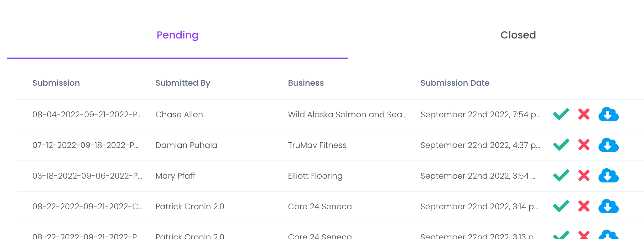Screen dimensions: 644x239
Task: Download Elliott Flooring submission file
Action: coord(608,175)
